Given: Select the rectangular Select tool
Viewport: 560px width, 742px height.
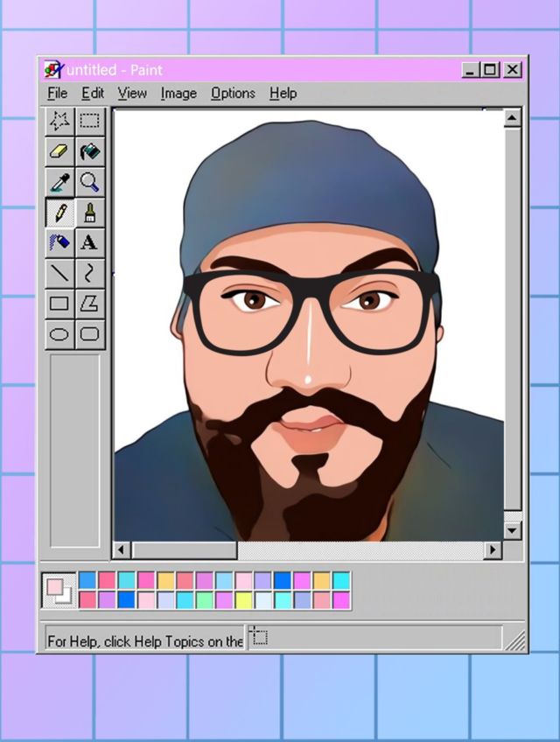Looking at the screenshot, I should [89, 121].
